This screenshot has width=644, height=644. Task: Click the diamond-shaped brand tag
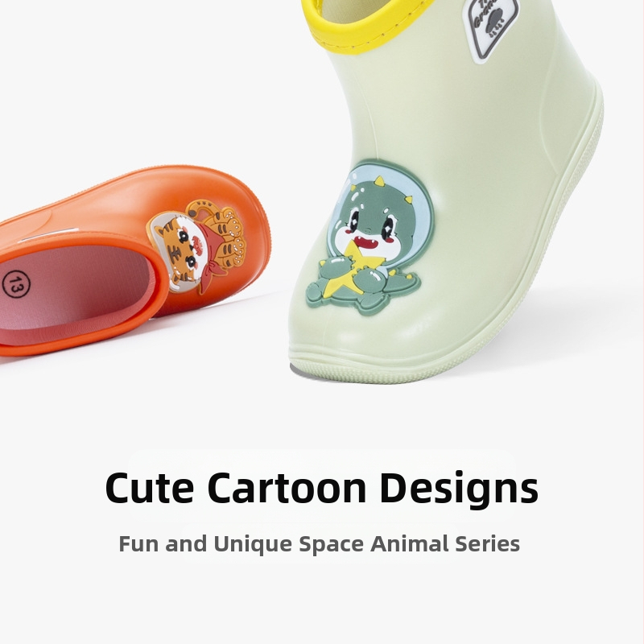pyautogui.click(x=489, y=30)
